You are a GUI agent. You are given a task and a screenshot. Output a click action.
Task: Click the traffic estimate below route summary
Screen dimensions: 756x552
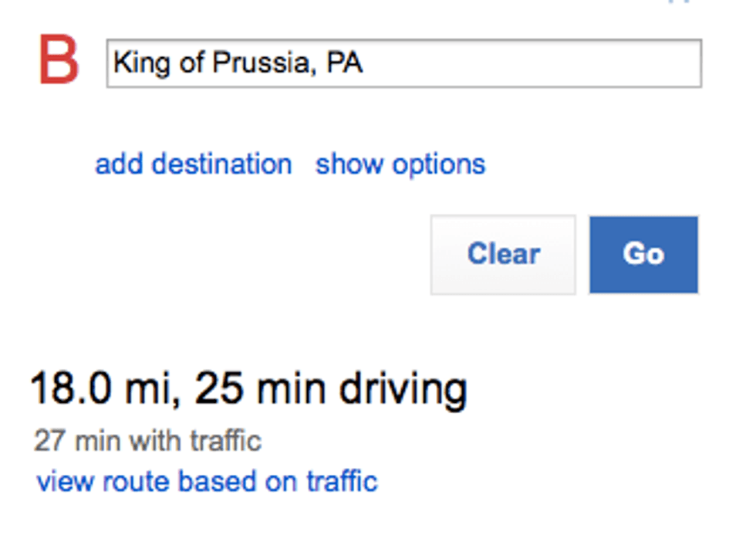pyautogui.click(x=148, y=442)
